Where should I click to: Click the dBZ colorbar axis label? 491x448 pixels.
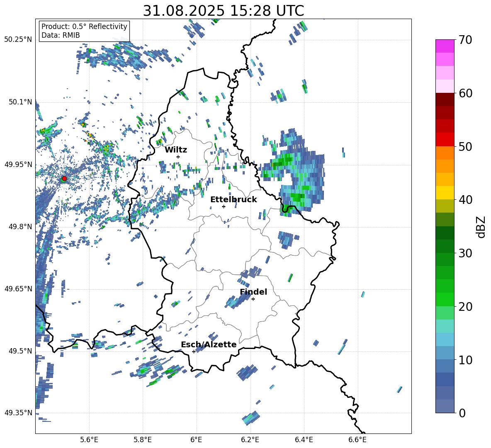tap(480, 227)
